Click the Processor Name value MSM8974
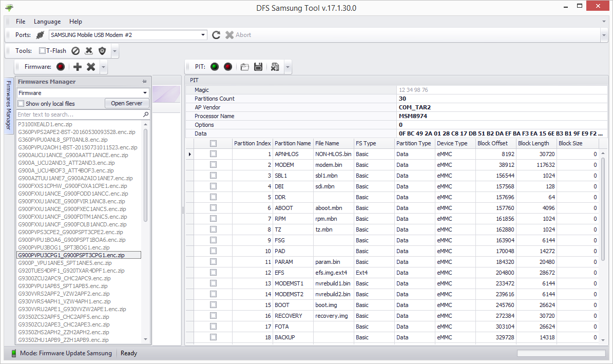The width and height of the screenshot is (613, 364). (413, 116)
